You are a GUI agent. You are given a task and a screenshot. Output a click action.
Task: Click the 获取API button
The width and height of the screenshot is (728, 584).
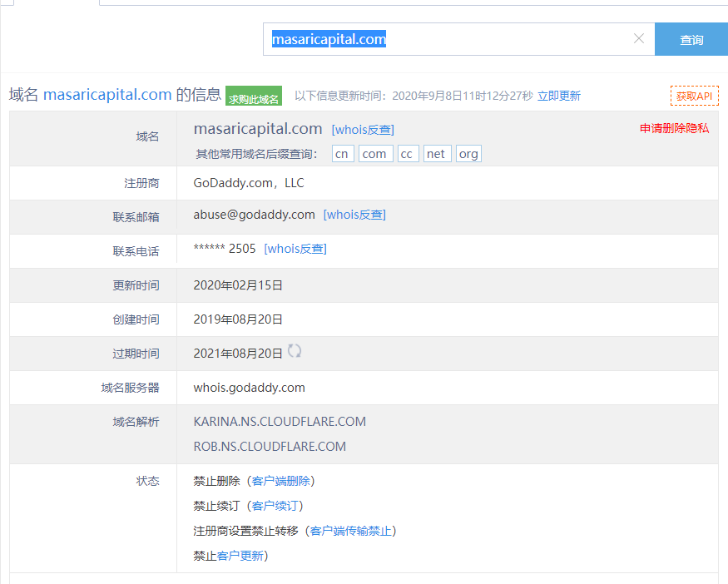click(693, 96)
